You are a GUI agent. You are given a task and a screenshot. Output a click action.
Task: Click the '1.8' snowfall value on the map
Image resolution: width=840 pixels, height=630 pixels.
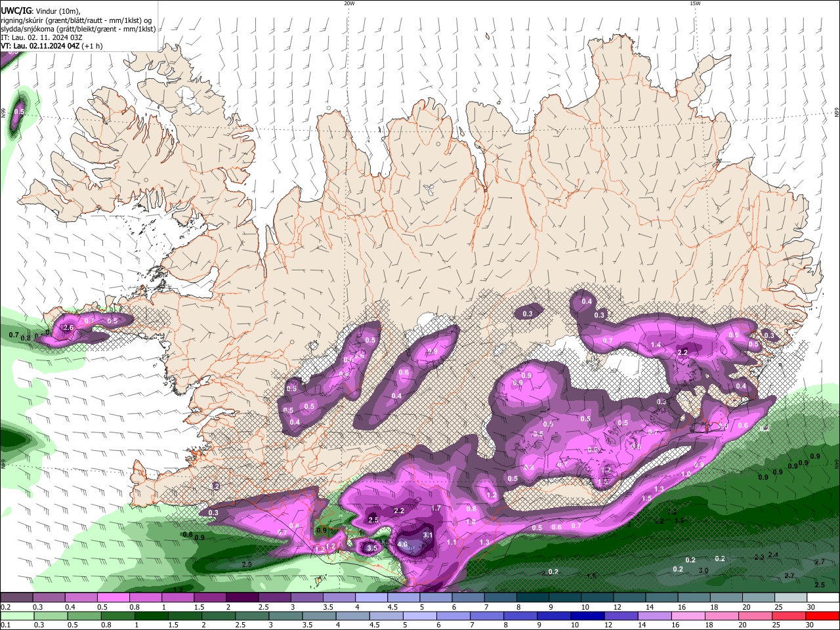(x=471, y=522)
